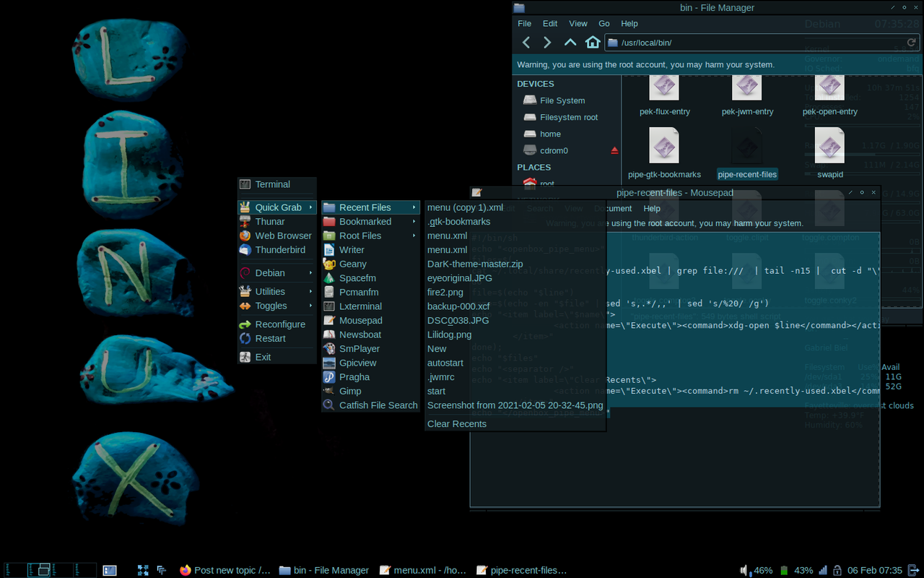The height and width of the screenshot is (578, 924).
Task: Launch Pragha music player from submenu
Action: (371, 376)
